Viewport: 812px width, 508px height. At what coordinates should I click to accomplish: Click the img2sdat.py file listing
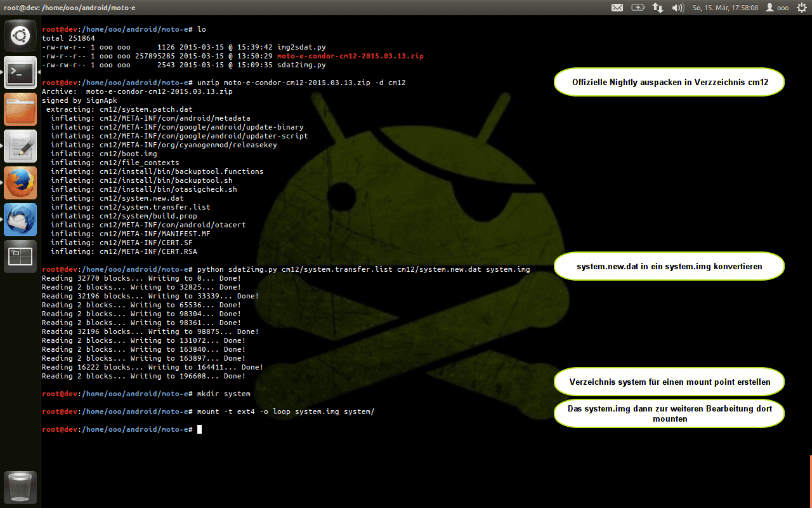point(184,47)
